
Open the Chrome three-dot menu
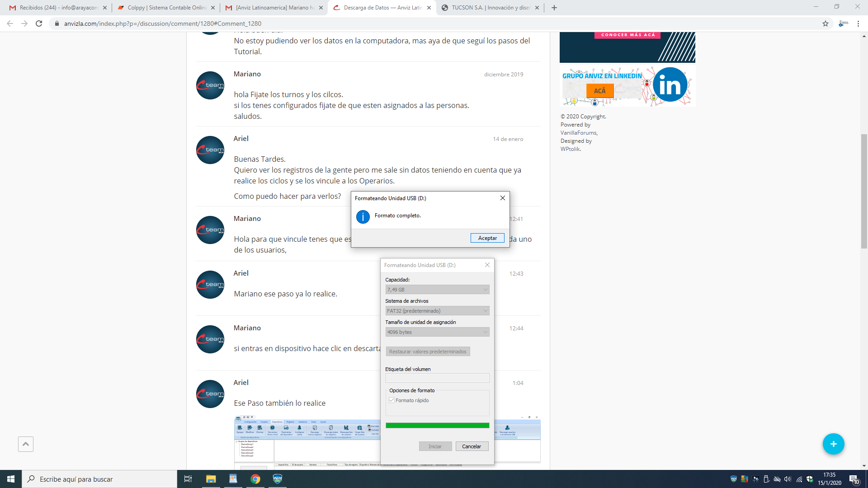[858, 23]
